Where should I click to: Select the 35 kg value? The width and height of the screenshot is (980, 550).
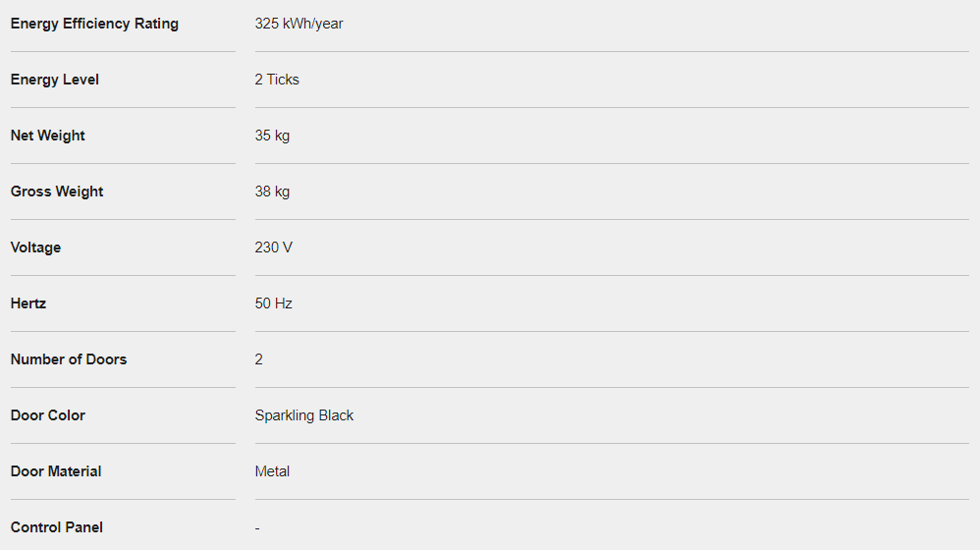272,136
